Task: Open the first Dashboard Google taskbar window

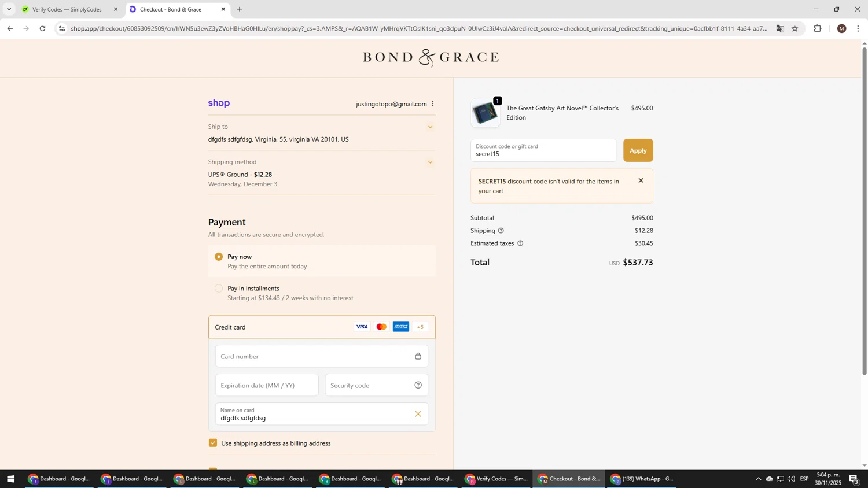Action: point(60,479)
